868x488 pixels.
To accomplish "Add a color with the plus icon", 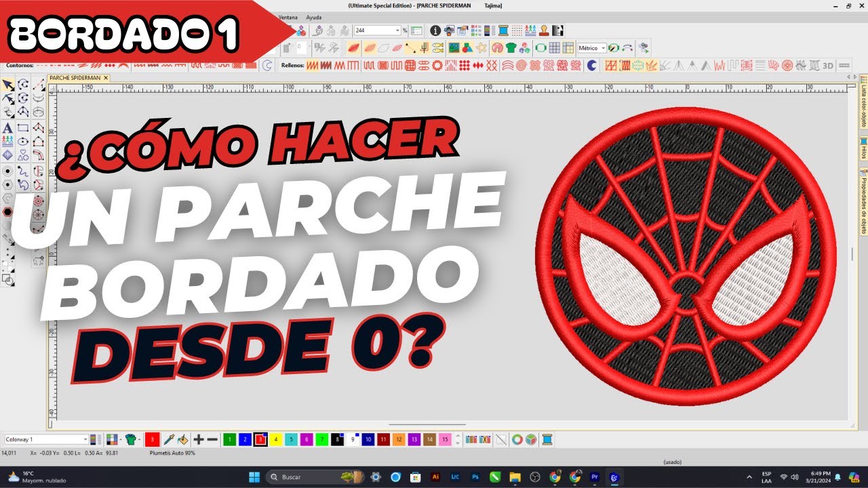I will point(198,440).
